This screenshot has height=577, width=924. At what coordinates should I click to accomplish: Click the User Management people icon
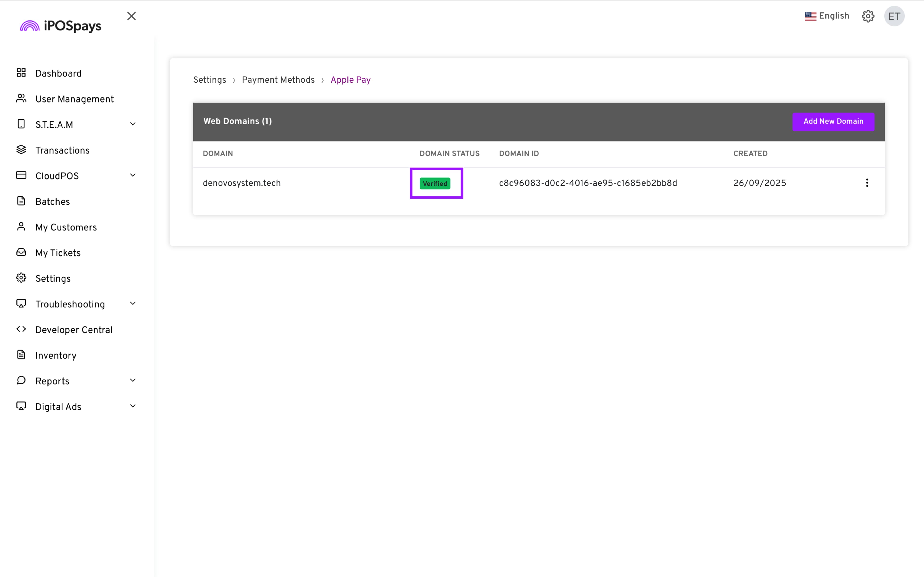pyautogui.click(x=21, y=99)
